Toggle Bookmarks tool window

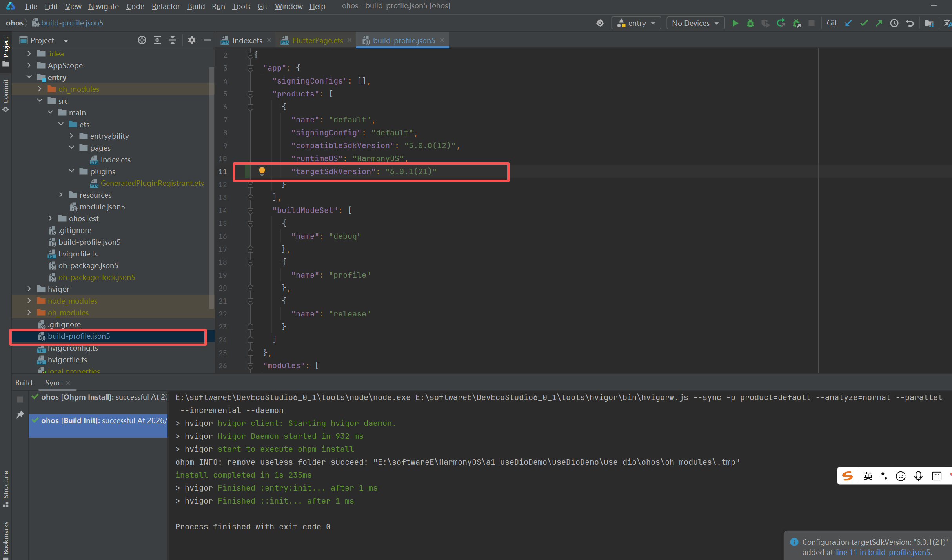5,538
